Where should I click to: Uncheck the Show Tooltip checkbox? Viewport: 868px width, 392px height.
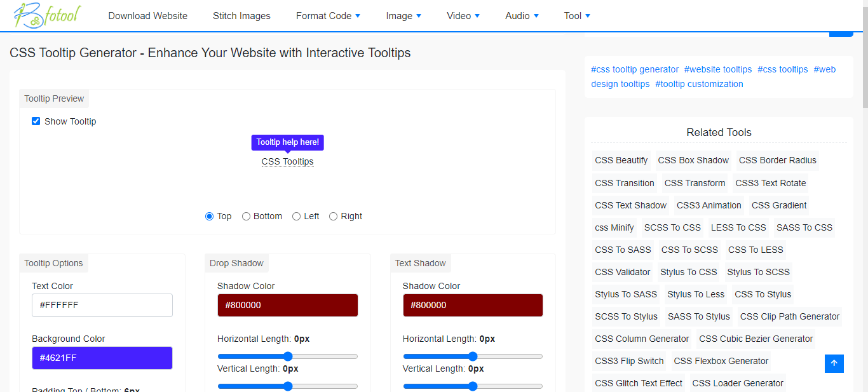tap(36, 121)
